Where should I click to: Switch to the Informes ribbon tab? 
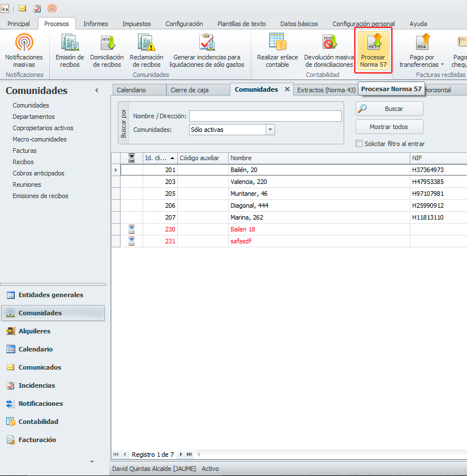tap(95, 24)
